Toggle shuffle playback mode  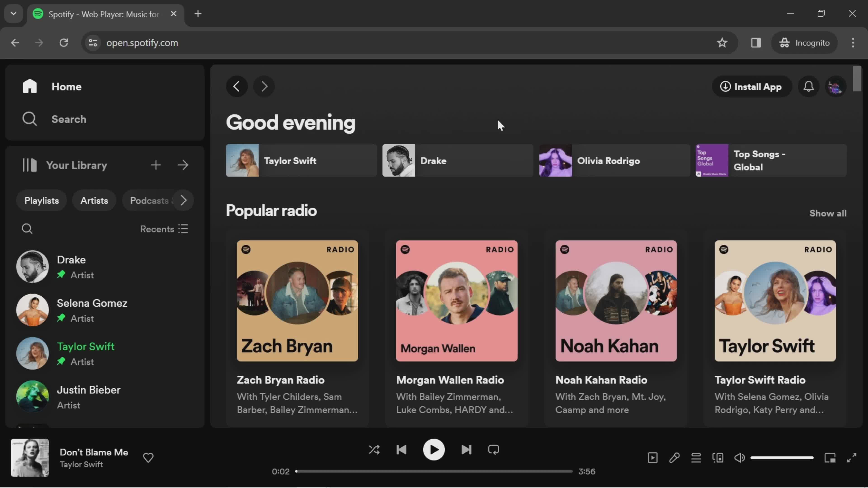[374, 450]
